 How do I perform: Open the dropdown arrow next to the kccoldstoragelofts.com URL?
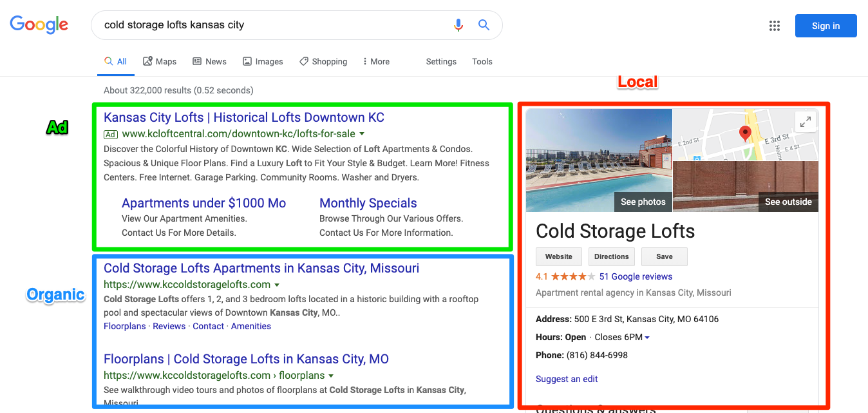[277, 285]
